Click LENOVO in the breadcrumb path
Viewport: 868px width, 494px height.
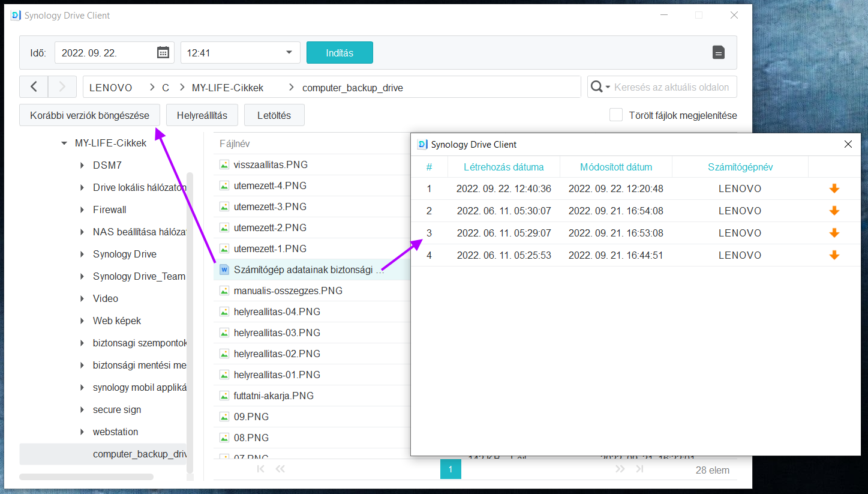(111, 88)
